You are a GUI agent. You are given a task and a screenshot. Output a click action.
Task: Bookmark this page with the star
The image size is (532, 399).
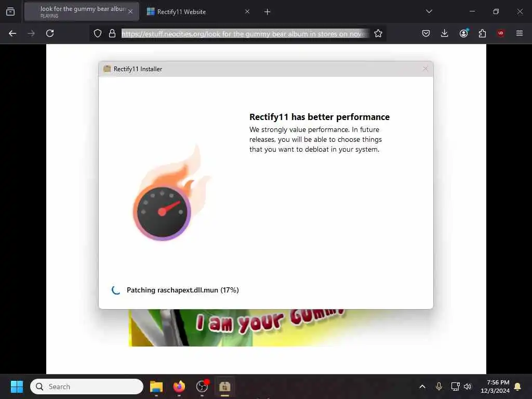coord(378,33)
